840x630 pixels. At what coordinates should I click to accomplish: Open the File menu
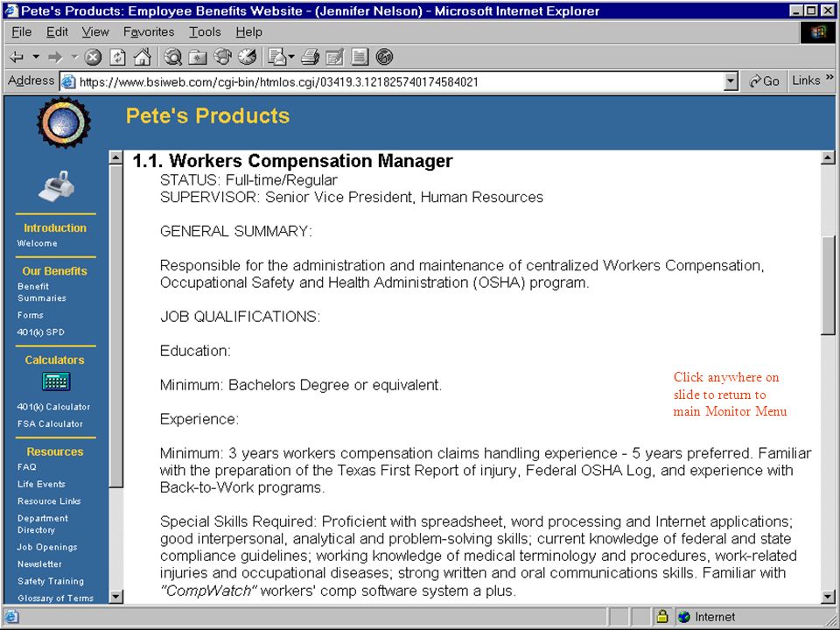pyautogui.click(x=21, y=32)
